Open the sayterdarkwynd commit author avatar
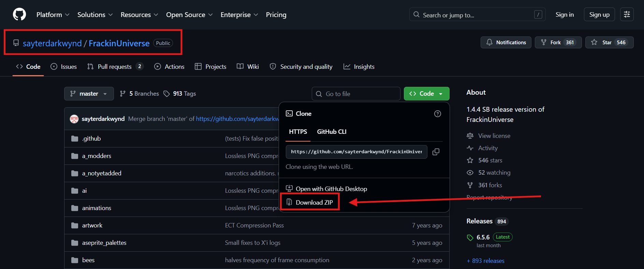 point(74,119)
